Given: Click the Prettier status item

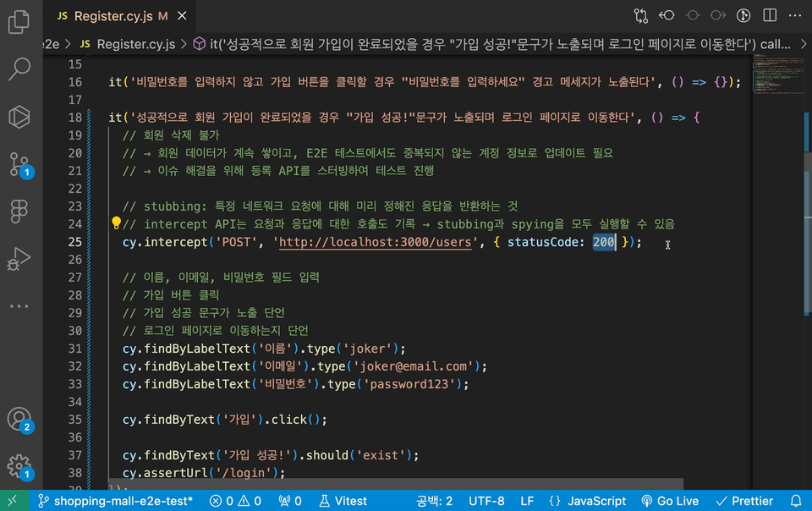Looking at the screenshot, I should (x=744, y=501).
